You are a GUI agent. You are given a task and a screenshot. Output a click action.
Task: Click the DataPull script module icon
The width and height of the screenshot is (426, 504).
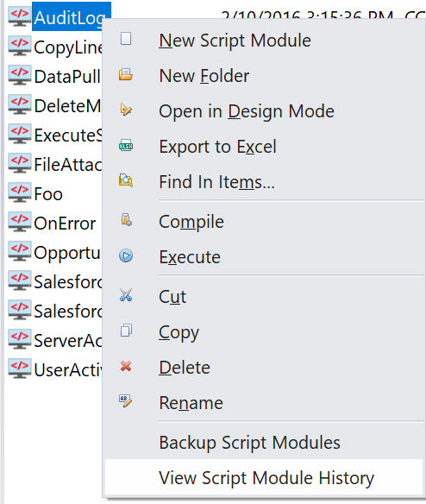[20, 75]
